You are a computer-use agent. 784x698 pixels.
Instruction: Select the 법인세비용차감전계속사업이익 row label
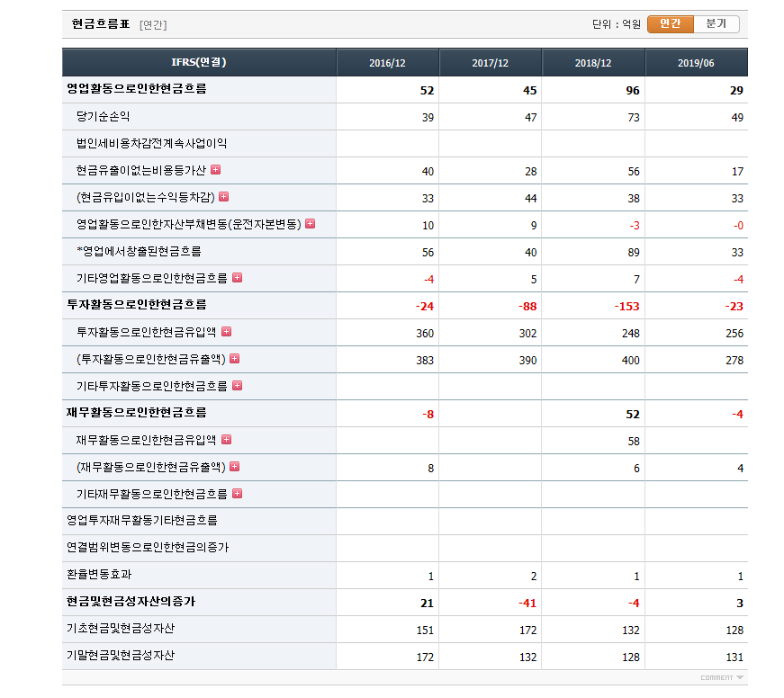(151, 143)
